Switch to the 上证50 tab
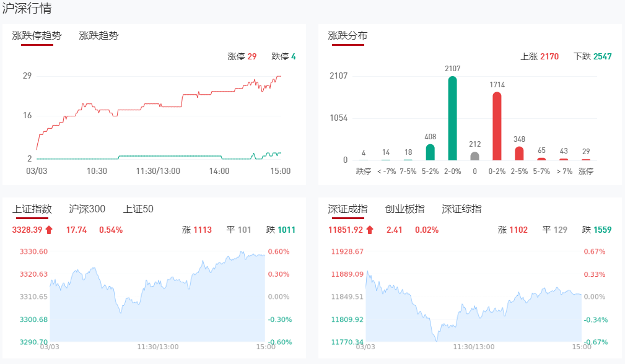This screenshot has height=364, width=625. [x=138, y=209]
